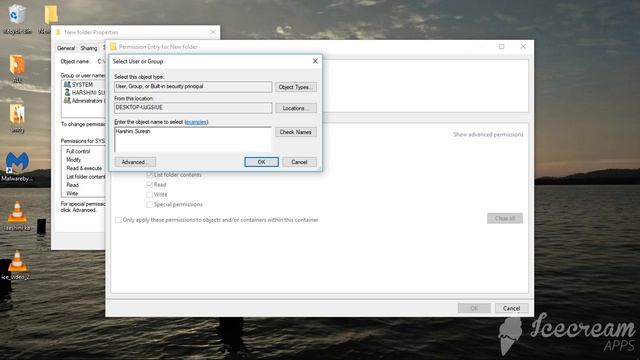This screenshot has height=360, width=640.
Task: Click the object name text box
Action: [193, 139]
